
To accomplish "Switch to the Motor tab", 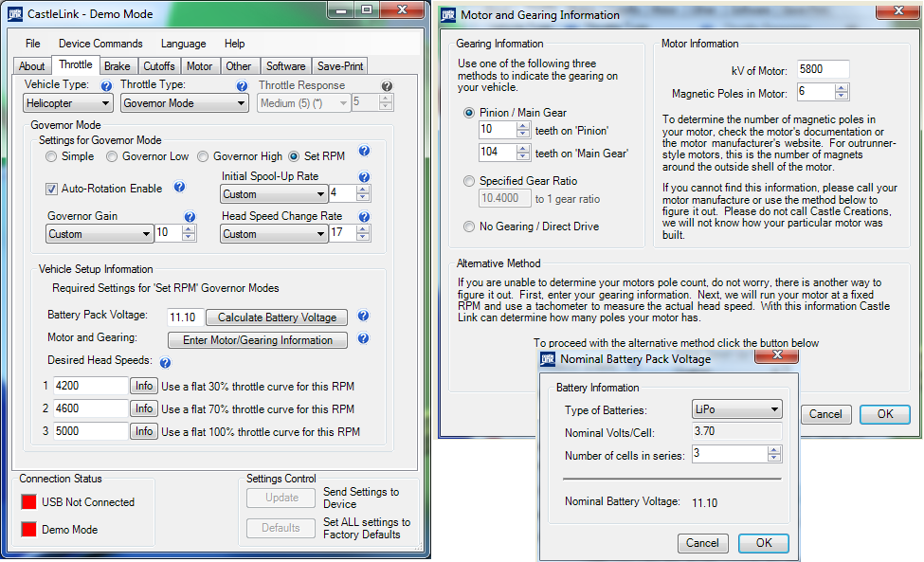I will pos(200,66).
